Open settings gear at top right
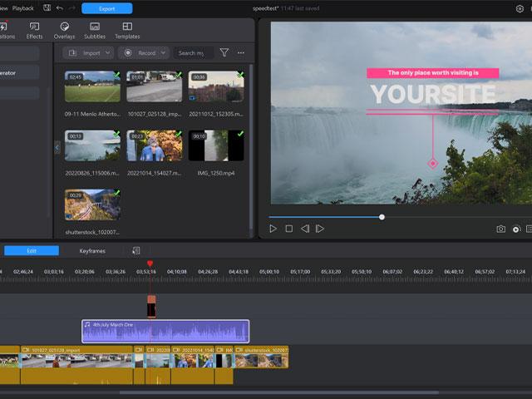This screenshot has height=399, width=532. [520, 8]
